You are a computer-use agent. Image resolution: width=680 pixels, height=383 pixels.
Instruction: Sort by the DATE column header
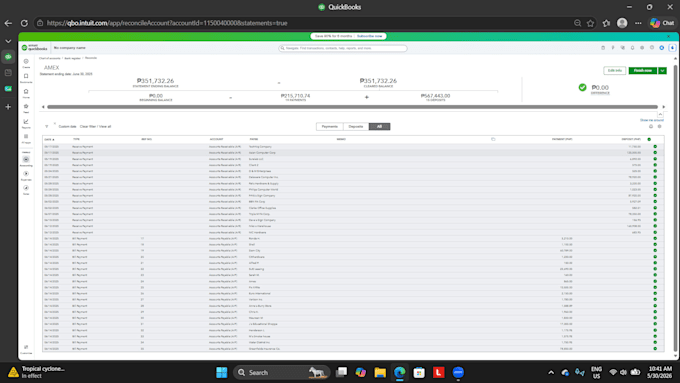pyautogui.click(x=49, y=140)
